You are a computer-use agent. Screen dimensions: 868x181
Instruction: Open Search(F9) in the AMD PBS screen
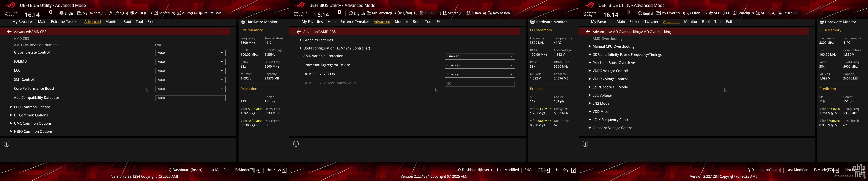click(454, 13)
